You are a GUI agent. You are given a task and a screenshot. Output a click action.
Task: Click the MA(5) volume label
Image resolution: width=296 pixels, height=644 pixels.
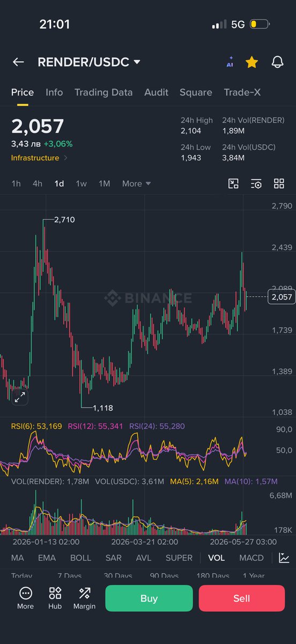coord(194,482)
